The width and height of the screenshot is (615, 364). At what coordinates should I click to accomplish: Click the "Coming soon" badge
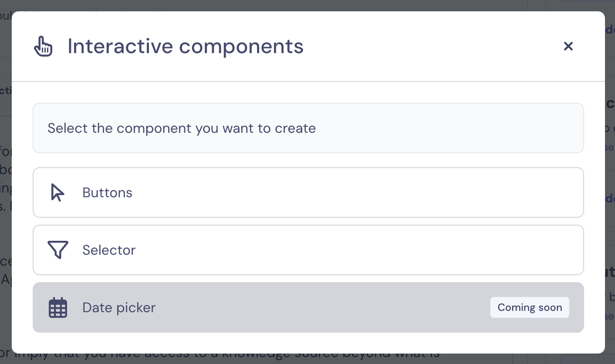tap(529, 307)
